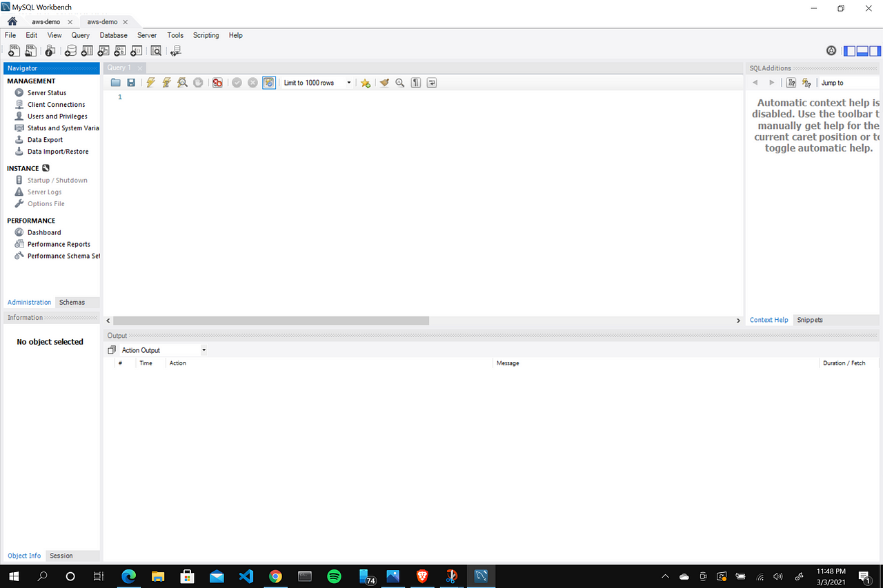The image size is (883, 588).
Task: Save snippet star icon
Action: (x=366, y=83)
